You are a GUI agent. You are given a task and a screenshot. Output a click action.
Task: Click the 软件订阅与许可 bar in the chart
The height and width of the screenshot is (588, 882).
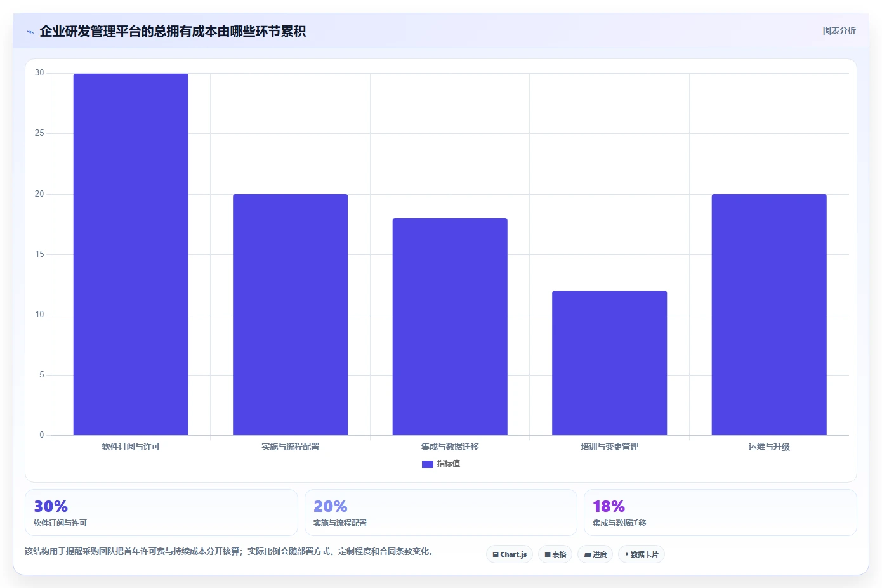[131, 254]
